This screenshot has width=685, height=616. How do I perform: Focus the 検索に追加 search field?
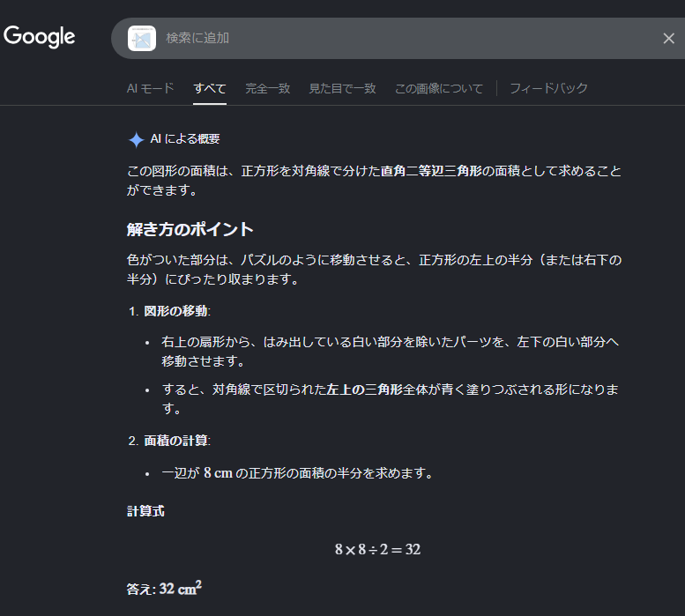click(397, 38)
